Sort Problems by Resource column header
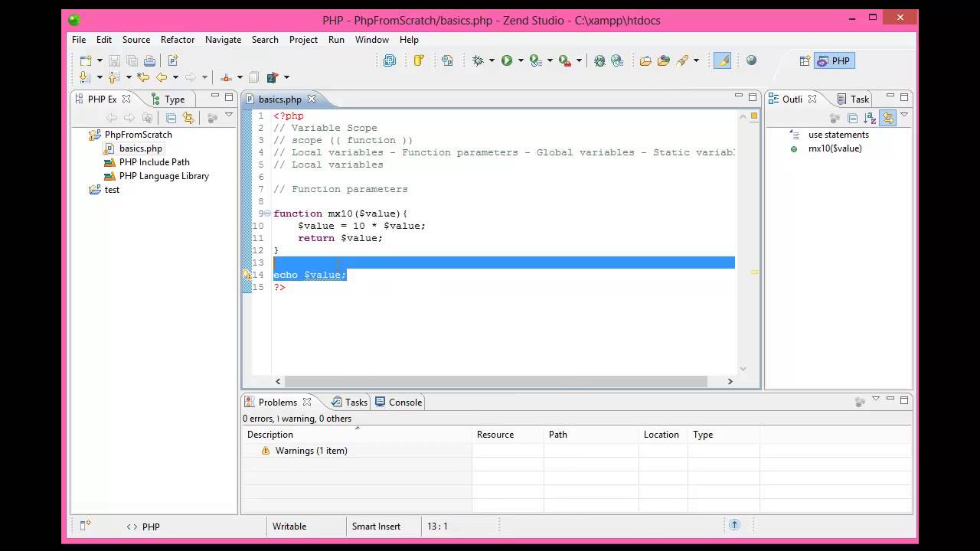This screenshot has width=980, height=551. point(508,435)
